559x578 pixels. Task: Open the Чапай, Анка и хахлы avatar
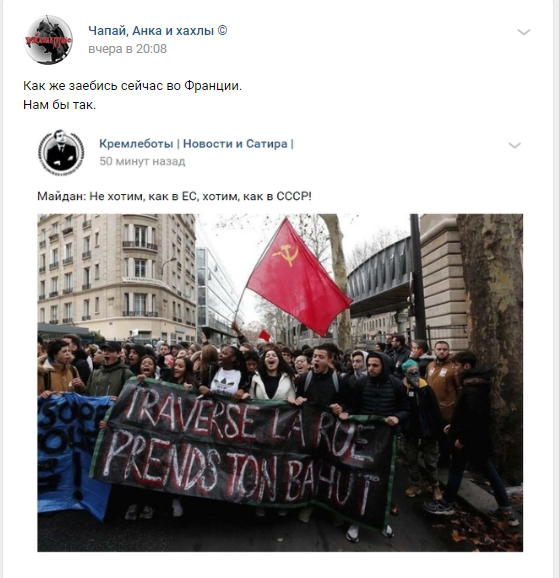click(48, 40)
